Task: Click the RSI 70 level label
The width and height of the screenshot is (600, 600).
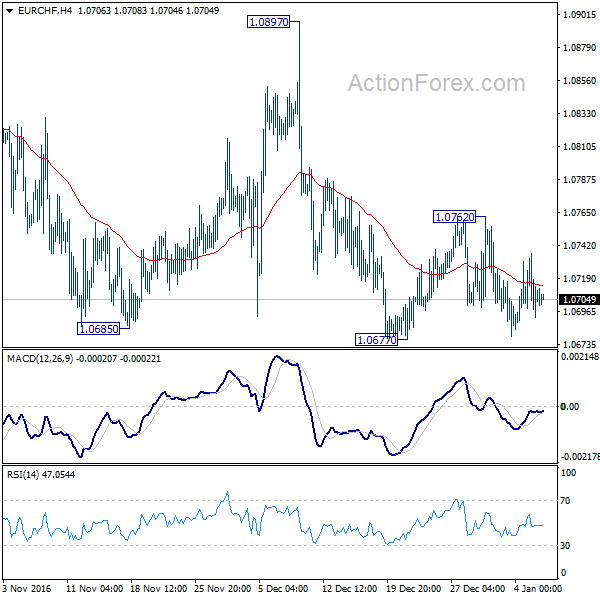Action: coord(565,501)
